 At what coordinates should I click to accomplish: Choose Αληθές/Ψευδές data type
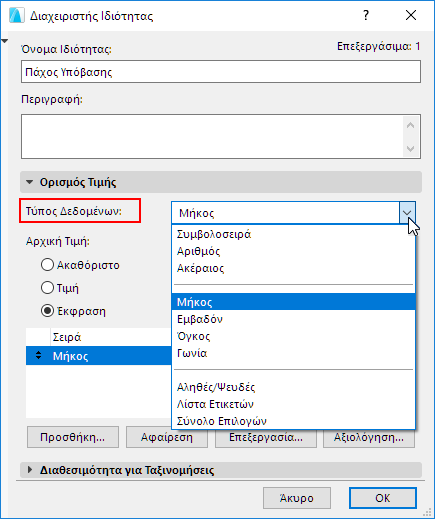[x=293, y=387]
